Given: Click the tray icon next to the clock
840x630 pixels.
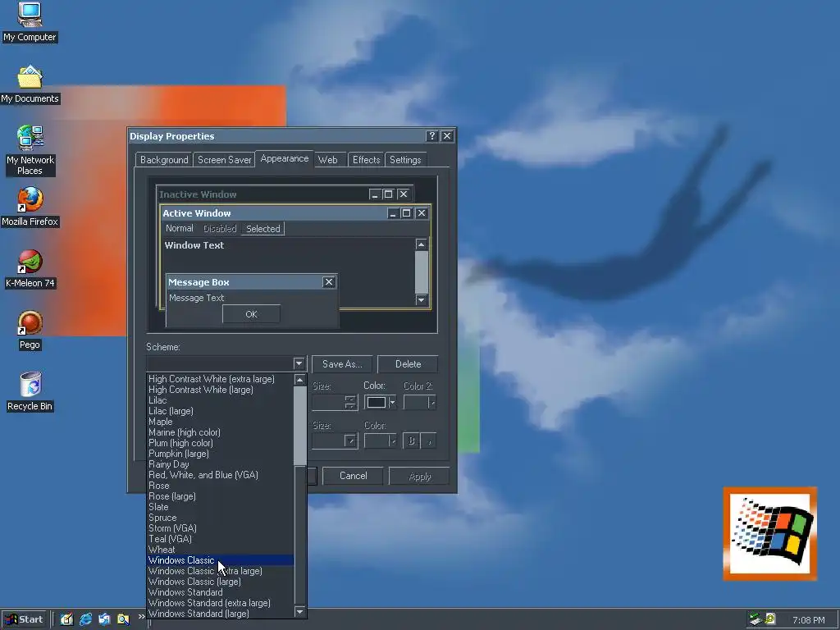Looking at the screenshot, I should [x=770, y=619].
